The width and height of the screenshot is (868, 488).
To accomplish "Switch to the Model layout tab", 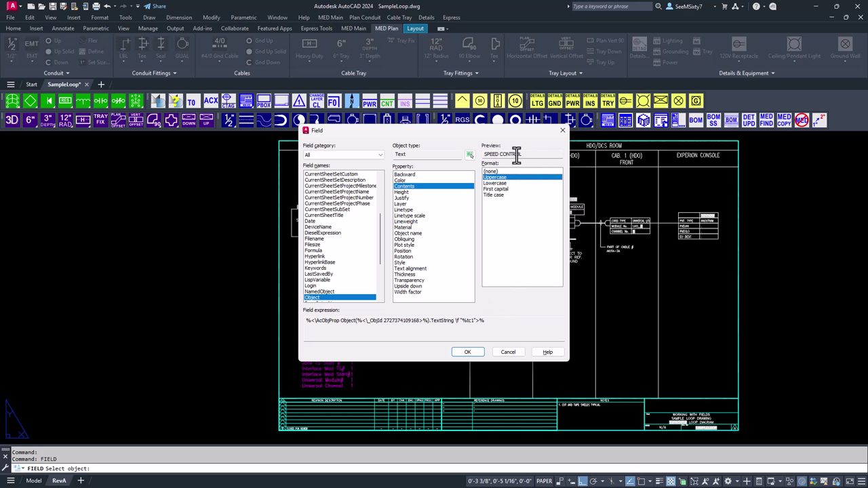I will (33, 481).
